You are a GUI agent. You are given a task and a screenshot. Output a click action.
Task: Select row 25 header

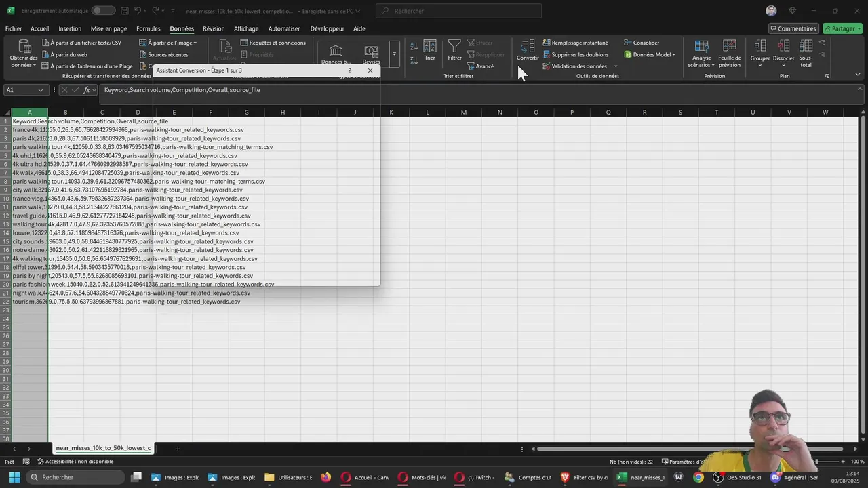[x=5, y=327]
